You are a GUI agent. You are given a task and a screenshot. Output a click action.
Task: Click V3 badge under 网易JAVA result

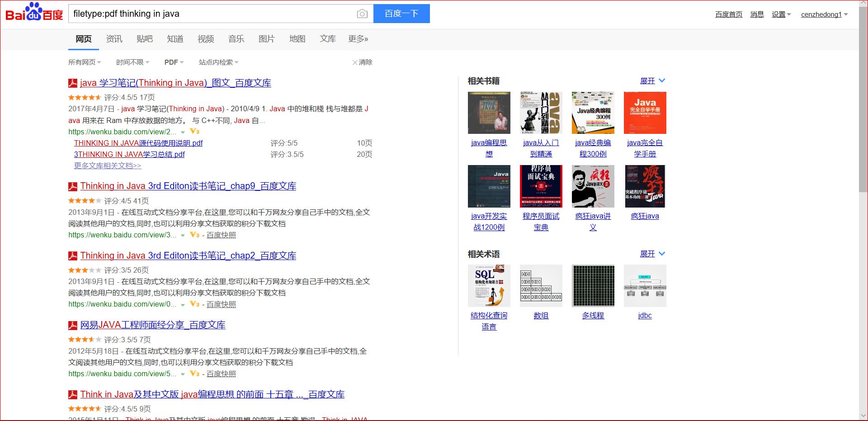pos(195,374)
